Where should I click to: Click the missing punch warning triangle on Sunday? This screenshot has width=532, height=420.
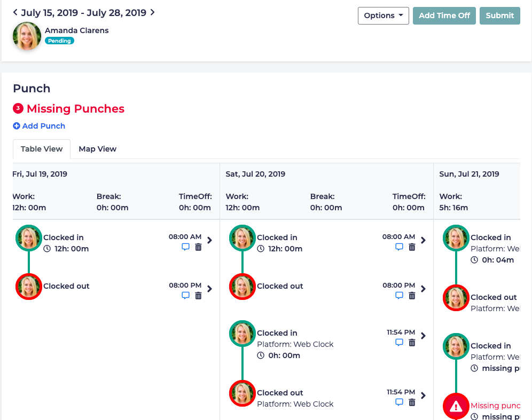click(x=456, y=406)
